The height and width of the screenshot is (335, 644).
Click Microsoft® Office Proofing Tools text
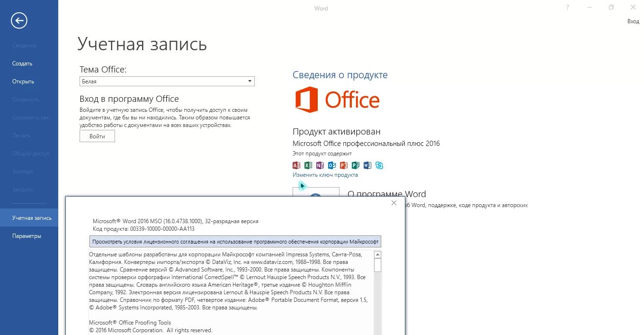[x=130, y=323]
